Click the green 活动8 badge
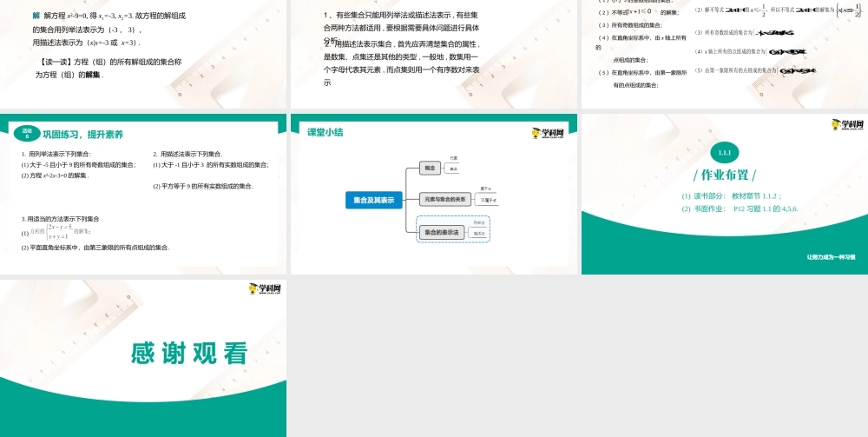Image resolution: width=868 pixels, height=437 pixels. (27, 133)
